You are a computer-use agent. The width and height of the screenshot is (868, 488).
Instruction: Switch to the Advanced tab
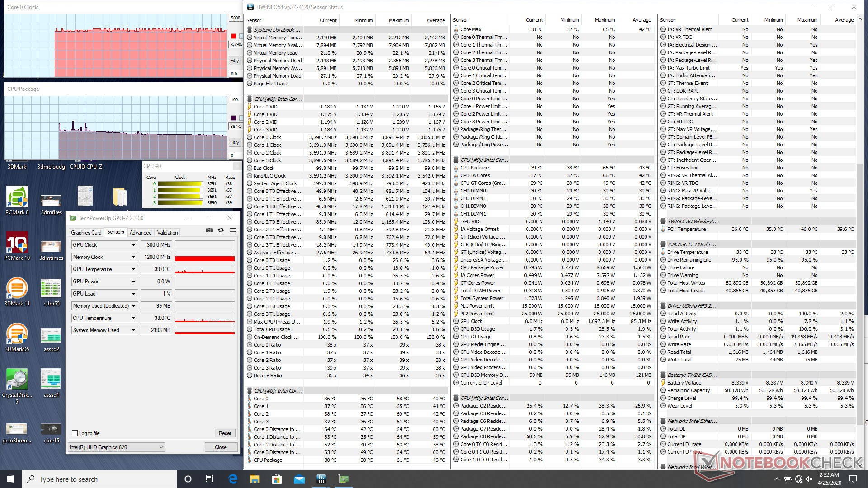(141, 232)
